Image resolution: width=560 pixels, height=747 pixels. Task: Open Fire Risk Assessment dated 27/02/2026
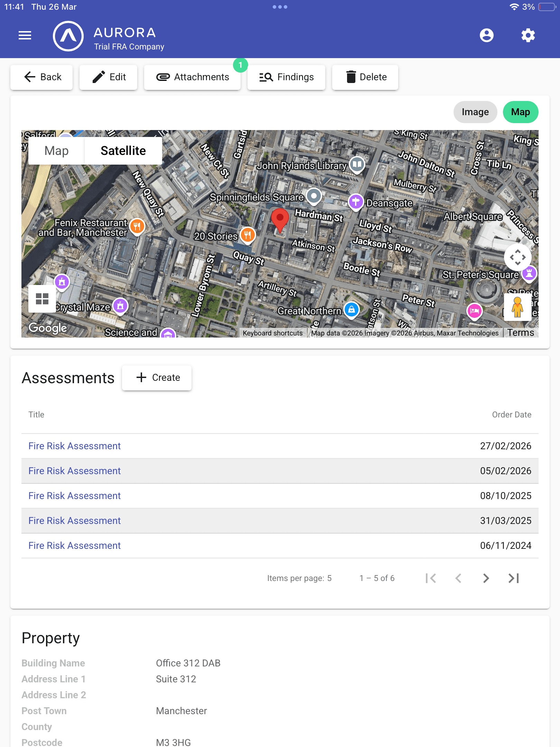(x=74, y=446)
